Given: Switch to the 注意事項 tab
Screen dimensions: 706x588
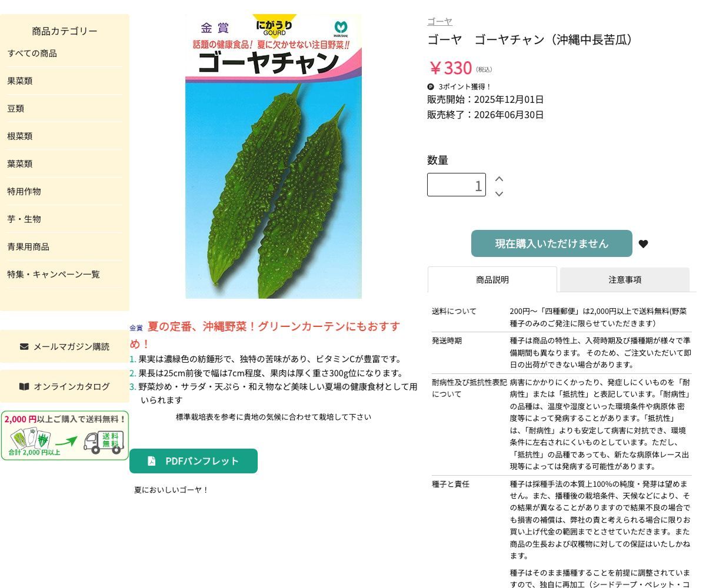Looking at the screenshot, I should (x=624, y=280).
